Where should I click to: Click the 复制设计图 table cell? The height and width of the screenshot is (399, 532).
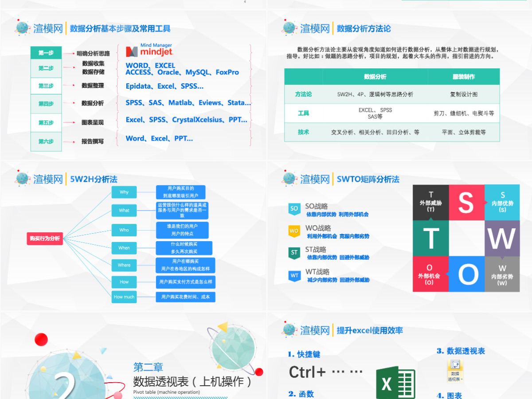click(x=464, y=94)
